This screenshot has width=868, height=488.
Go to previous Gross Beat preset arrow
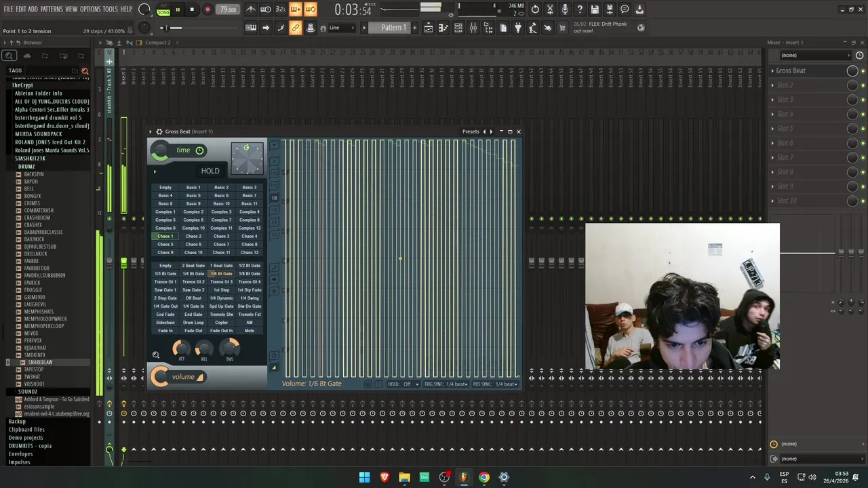pos(484,131)
